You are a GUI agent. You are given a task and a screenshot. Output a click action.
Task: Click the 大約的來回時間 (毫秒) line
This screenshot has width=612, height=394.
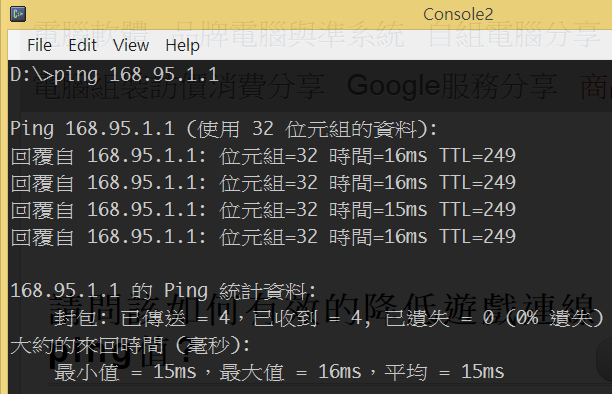tap(130, 345)
